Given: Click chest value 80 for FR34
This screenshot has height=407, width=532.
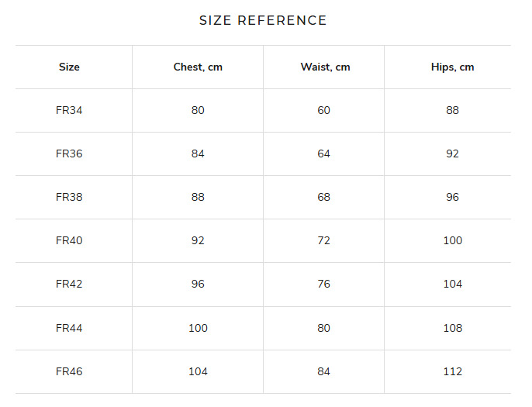Looking at the screenshot, I should coord(198,110).
